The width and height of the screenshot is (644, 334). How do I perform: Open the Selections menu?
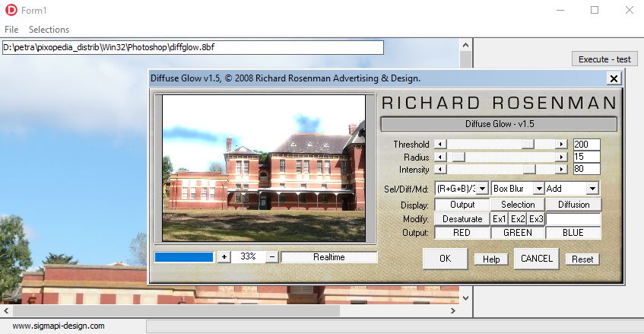coord(49,30)
